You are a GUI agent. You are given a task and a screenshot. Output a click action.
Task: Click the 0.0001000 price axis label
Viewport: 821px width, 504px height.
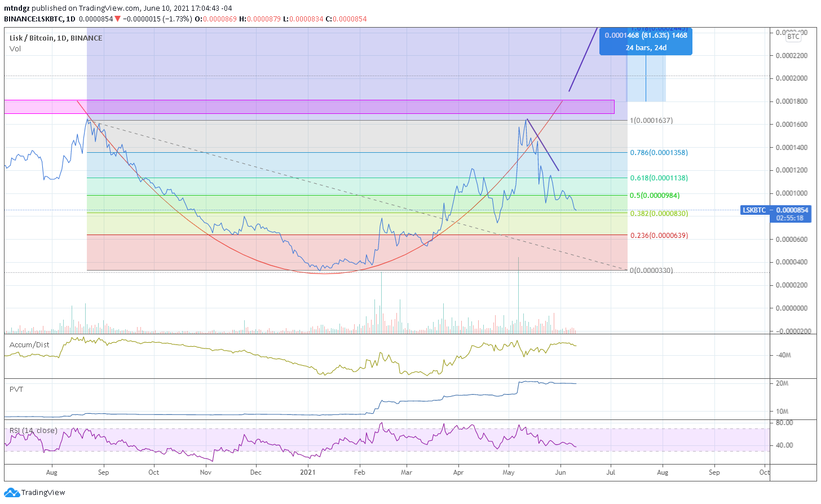(x=791, y=193)
